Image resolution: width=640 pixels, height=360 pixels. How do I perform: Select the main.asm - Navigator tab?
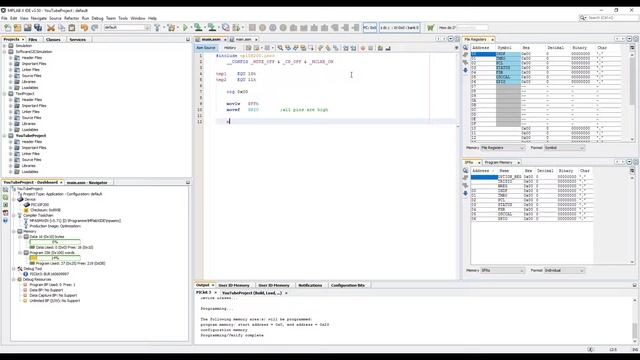click(87, 183)
